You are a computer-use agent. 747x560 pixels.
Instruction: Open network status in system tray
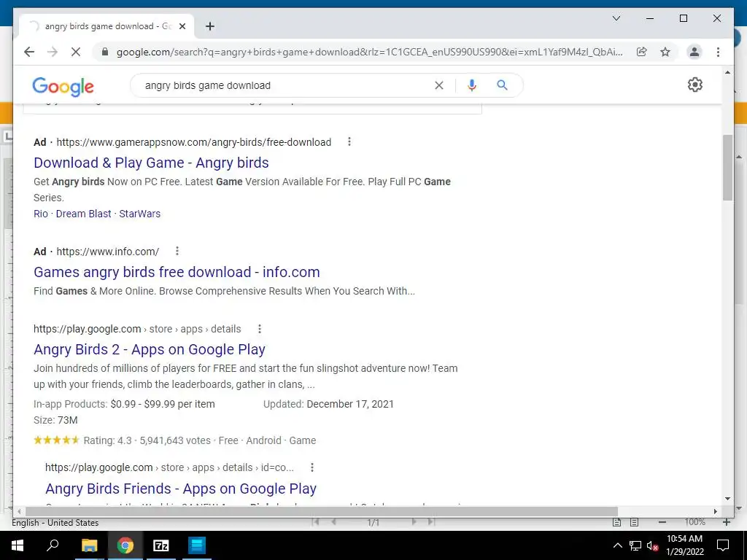[635, 545]
